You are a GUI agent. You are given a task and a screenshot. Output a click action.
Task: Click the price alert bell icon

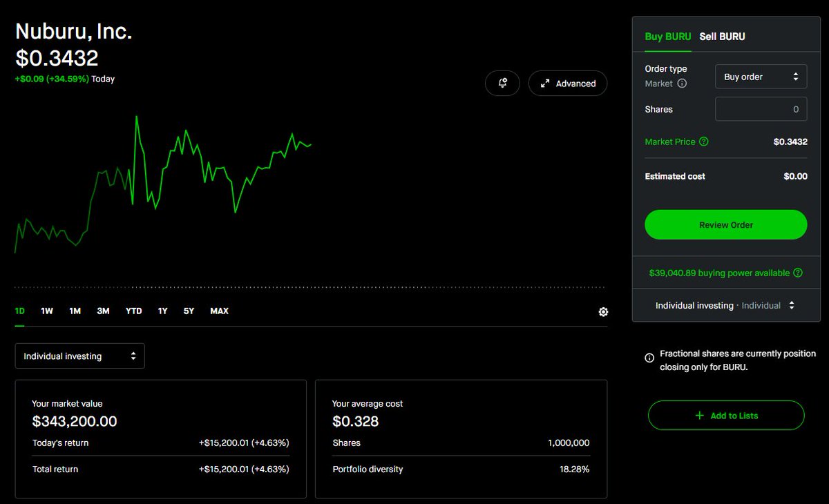tap(502, 83)
